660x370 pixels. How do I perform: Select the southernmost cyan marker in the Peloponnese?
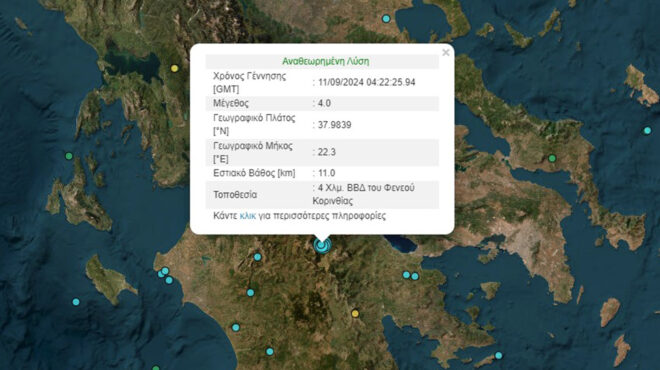(269, 351)
